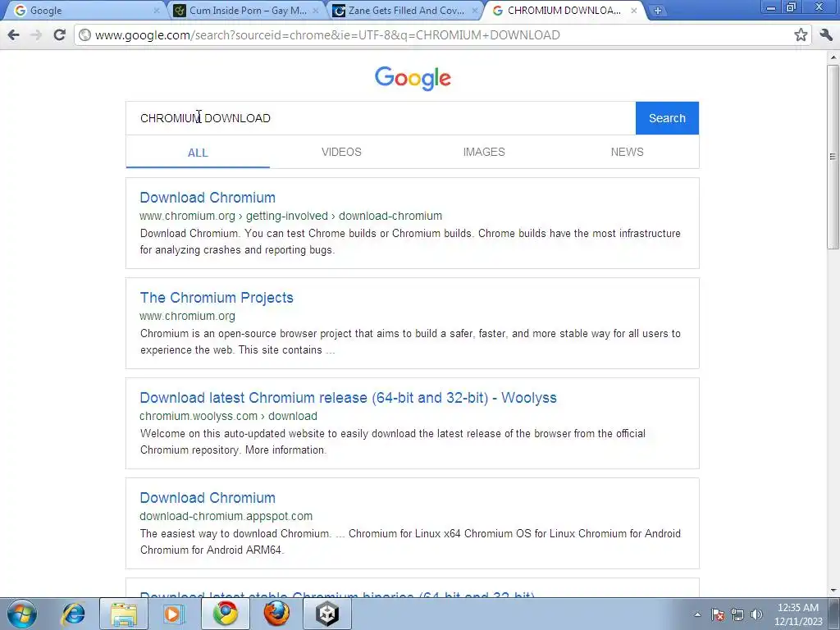This screenshot has height=630, width=840.
Task: Show hidden system tray icons
Action: coord(697,614)
